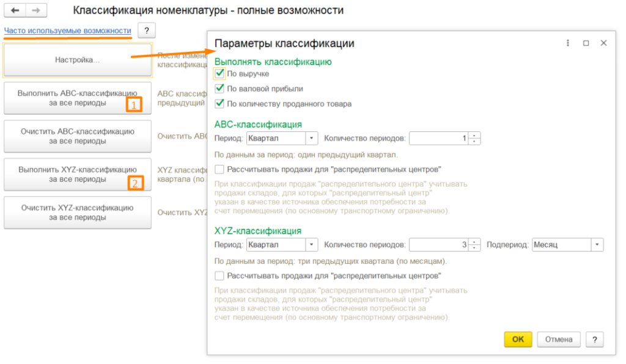
Task: Click the Отмена button
Action: pos(559,340)
